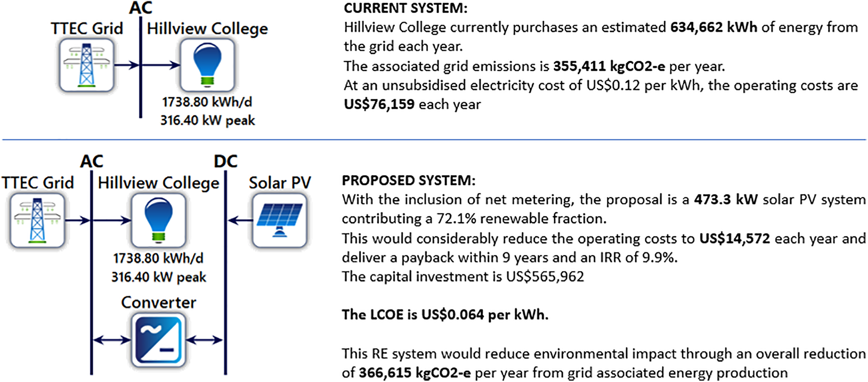Click the "Converter" text label

tap(158, 302)
